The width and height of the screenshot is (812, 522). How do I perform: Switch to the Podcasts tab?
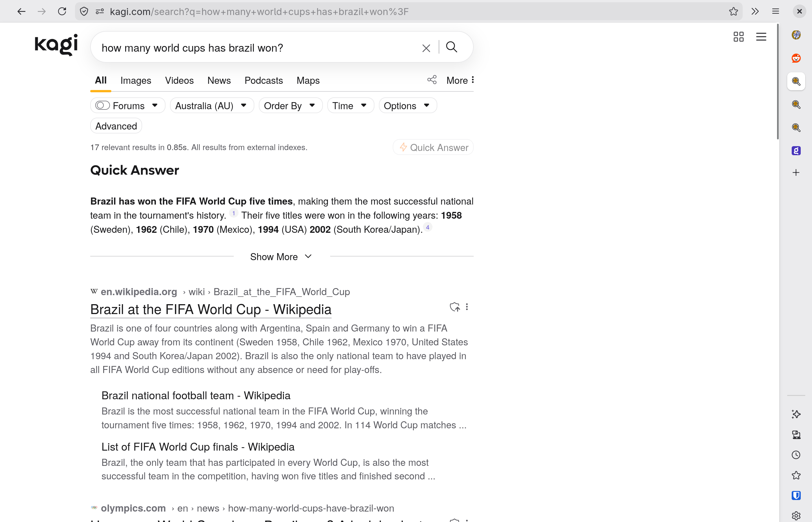pos(263,80)
